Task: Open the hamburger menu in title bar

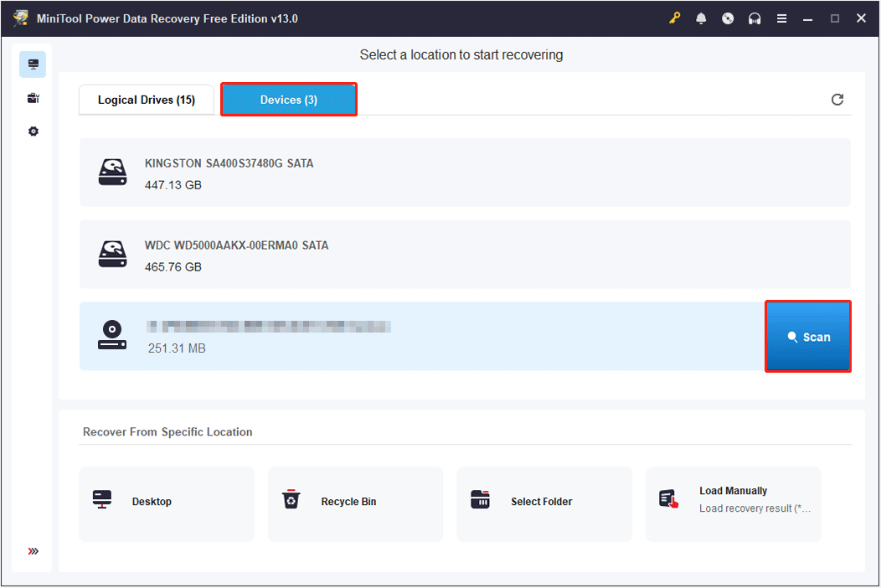Action: pyautogui.click(x=781, y=18)
